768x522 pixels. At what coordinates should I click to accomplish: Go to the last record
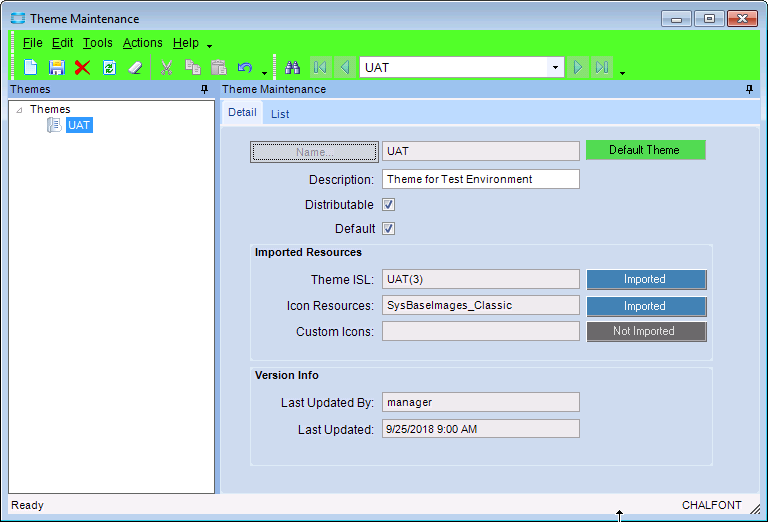[x=602, y=67]
